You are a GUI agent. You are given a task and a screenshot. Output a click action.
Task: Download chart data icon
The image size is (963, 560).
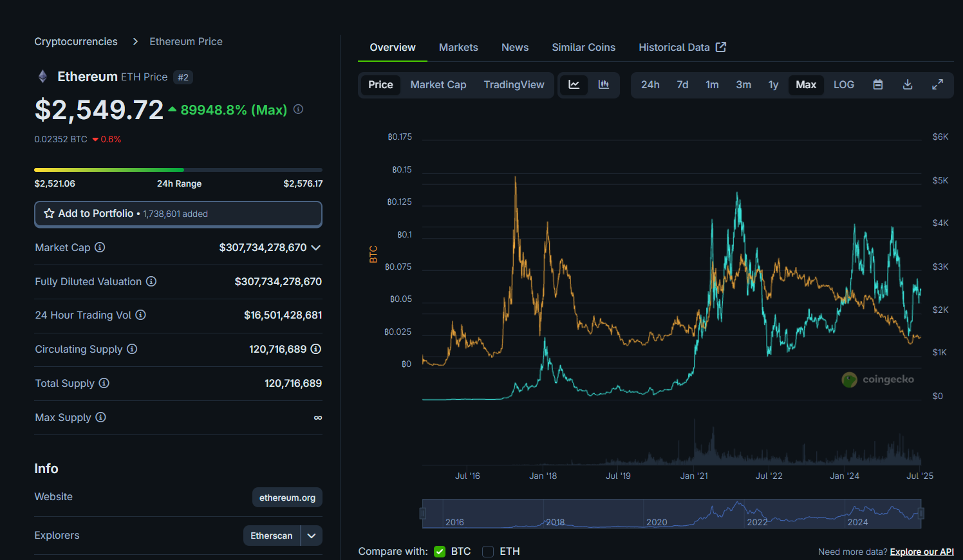908,85
